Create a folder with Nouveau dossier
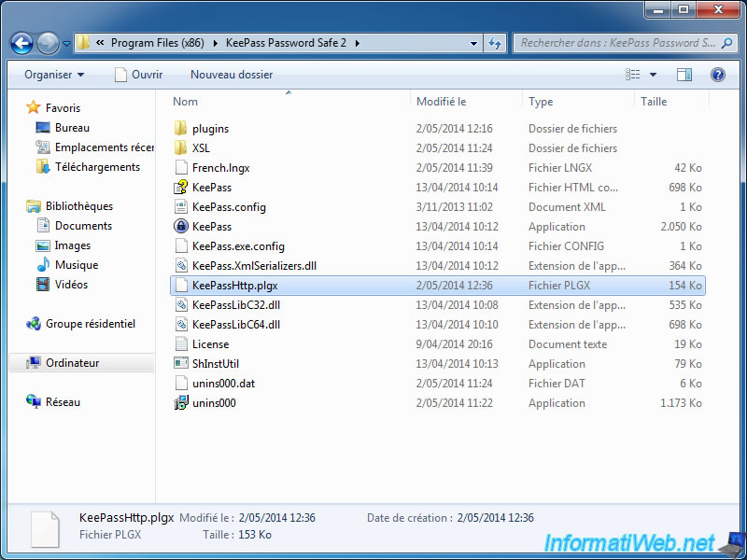The image size is (747, 560). coord(232,75)
